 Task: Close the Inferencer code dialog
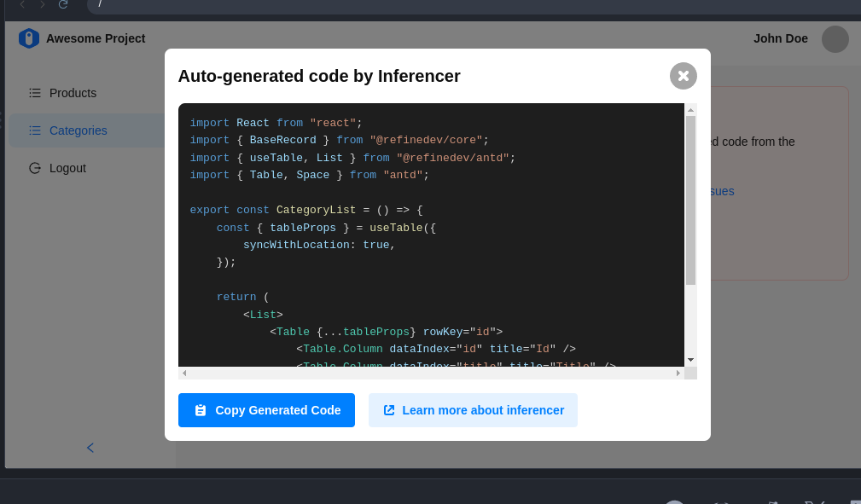[684, 76]
